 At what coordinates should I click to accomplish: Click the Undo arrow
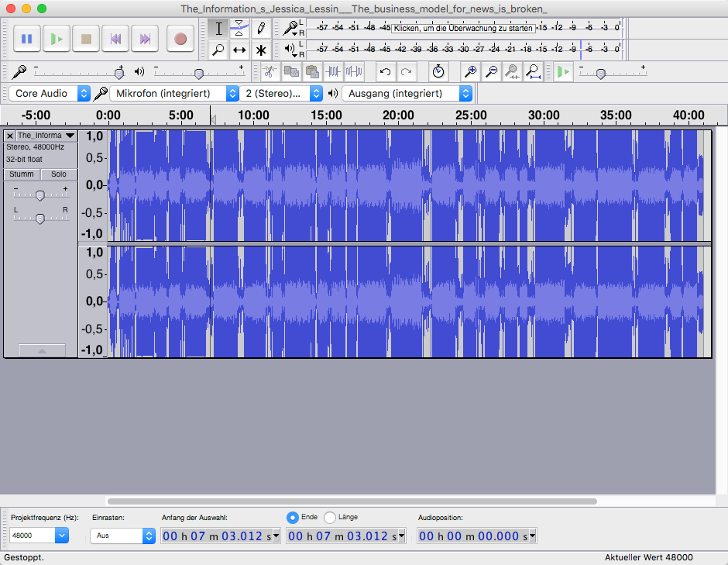(385, 71)
